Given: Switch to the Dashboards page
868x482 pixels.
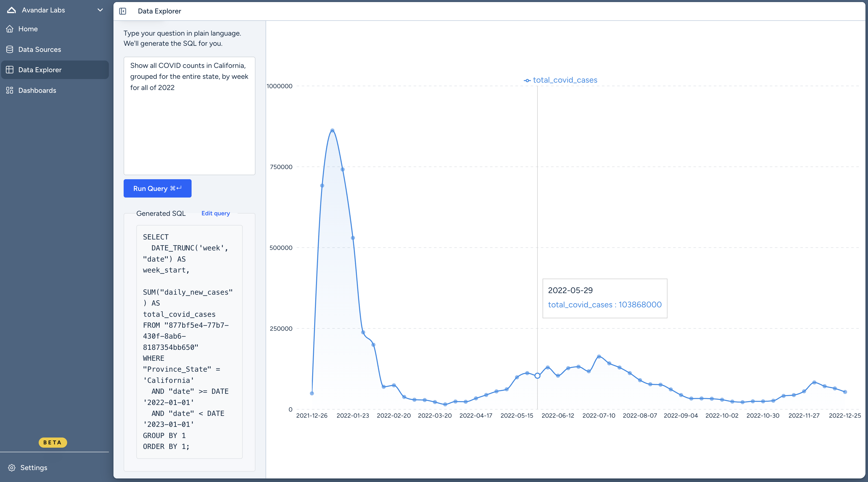Looking at the screenshot, I should coord(37,90).
